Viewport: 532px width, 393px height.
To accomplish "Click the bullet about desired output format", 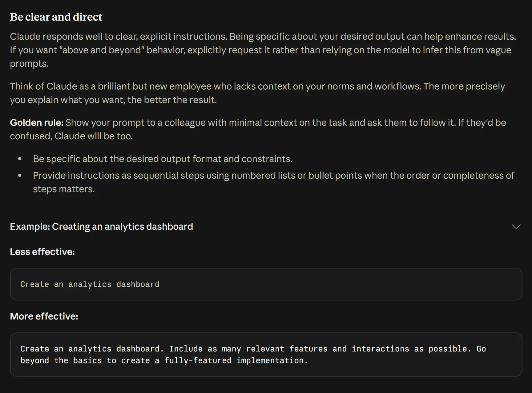I will coord(163,159).
